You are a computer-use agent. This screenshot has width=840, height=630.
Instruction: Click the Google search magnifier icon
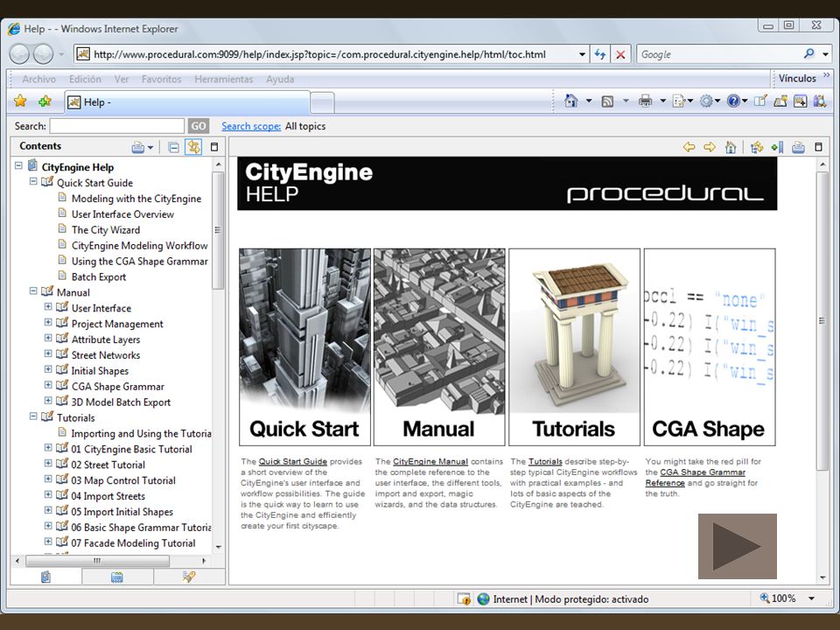click(x=808, y=53)
